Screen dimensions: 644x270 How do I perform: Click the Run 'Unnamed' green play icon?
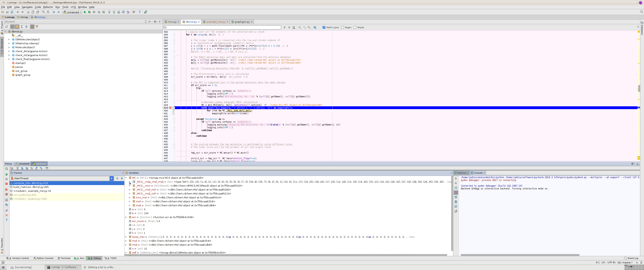85,12
